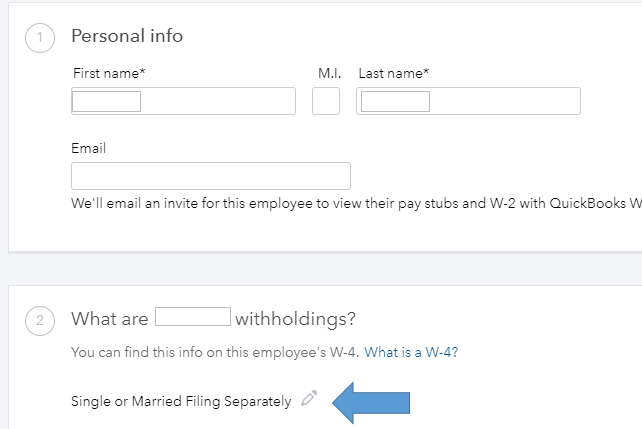Click the blanked-out box inside Last name
The width and height of the screenshot is (642, 429).
click(395, 101)
